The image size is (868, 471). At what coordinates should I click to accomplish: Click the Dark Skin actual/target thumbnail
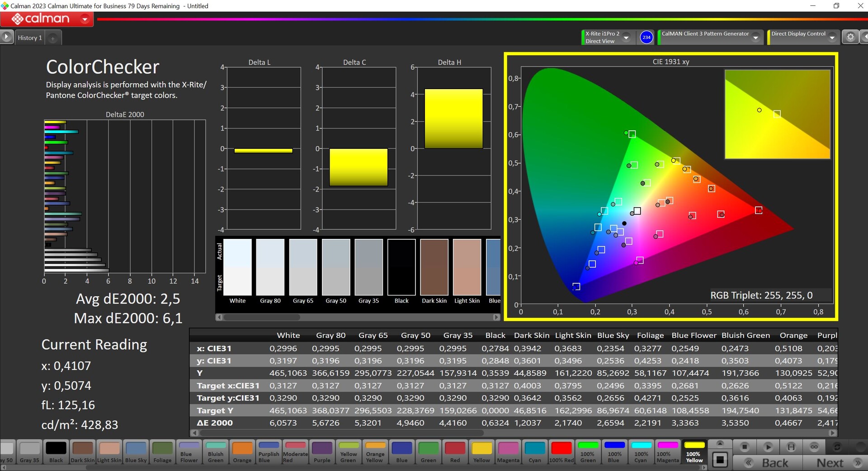(x=434, y=267)
